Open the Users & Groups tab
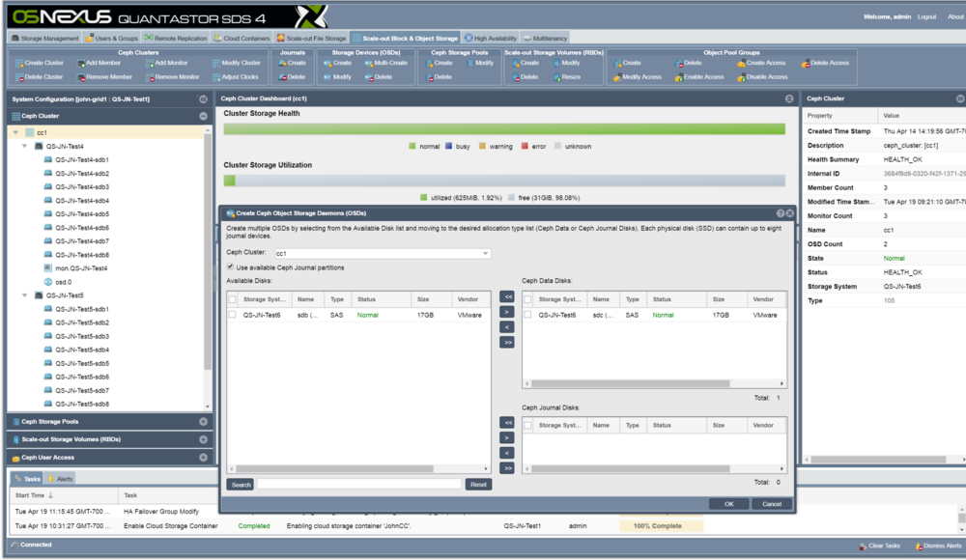Screen dimensions: 966x560 [x=111, y=39]
